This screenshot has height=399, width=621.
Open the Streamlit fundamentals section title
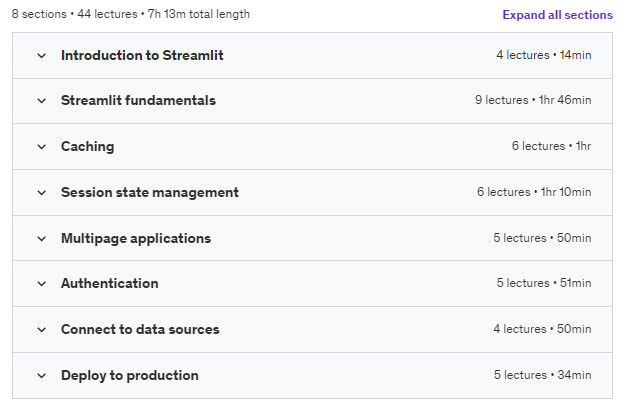(x=138, y=100)
